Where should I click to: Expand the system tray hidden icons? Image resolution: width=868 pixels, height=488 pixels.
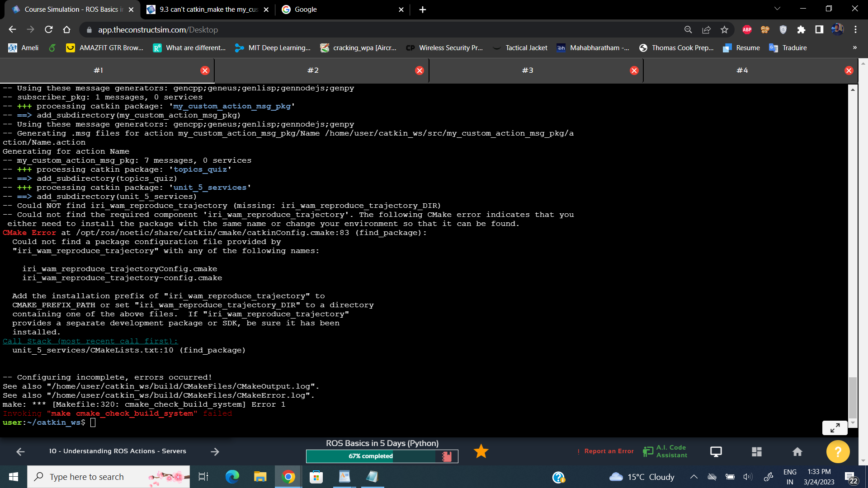pos(693,477)
